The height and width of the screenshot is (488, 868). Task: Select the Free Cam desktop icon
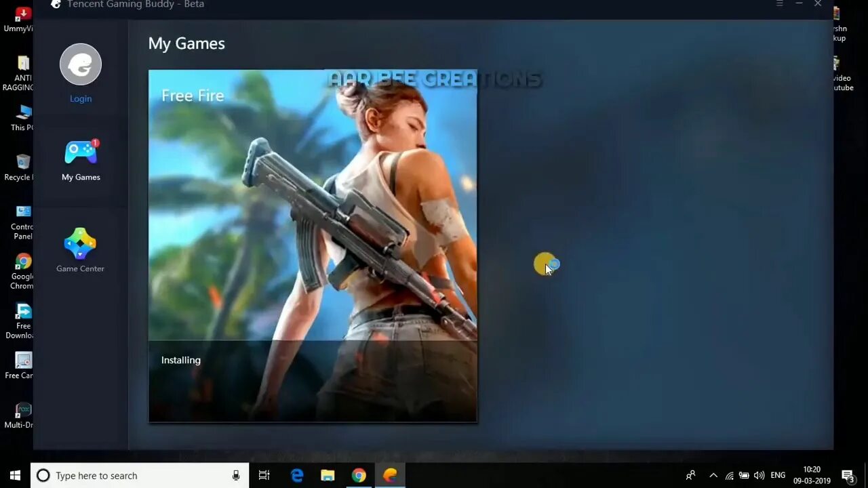[20, 366]
